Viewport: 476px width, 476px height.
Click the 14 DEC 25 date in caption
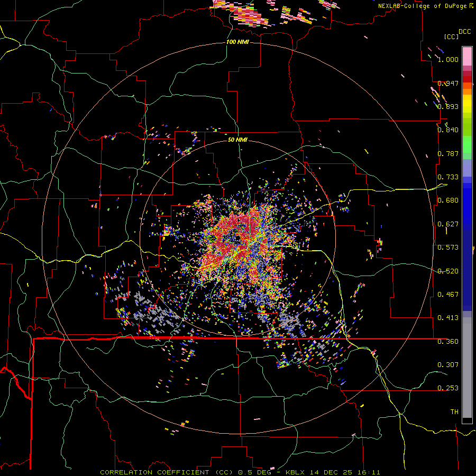tap(332, 472)
